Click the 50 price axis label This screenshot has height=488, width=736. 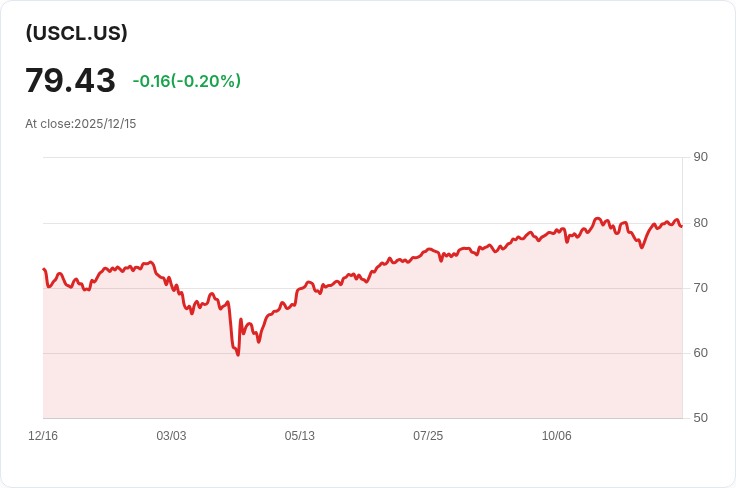pyautogui.click(x=700, y=418)
